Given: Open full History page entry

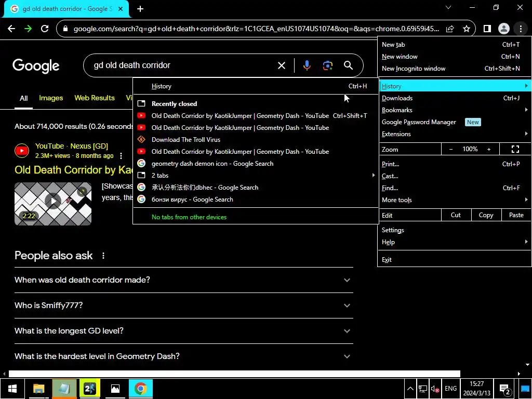Looking at the screenshot, I should [x=256, y=86].
